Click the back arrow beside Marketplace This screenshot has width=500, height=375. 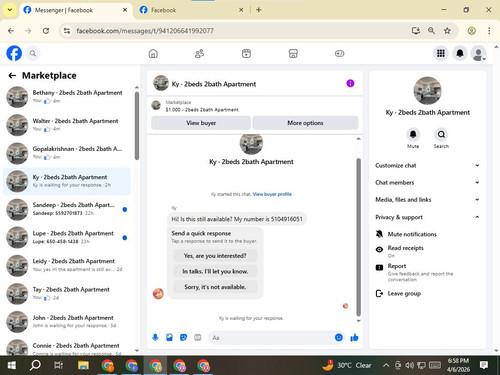point(12,76)
